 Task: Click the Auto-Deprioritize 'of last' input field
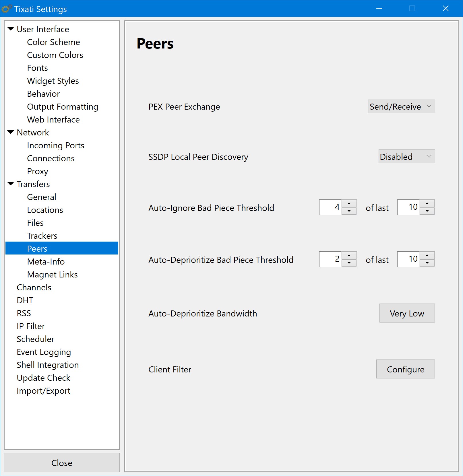point(408,259)
